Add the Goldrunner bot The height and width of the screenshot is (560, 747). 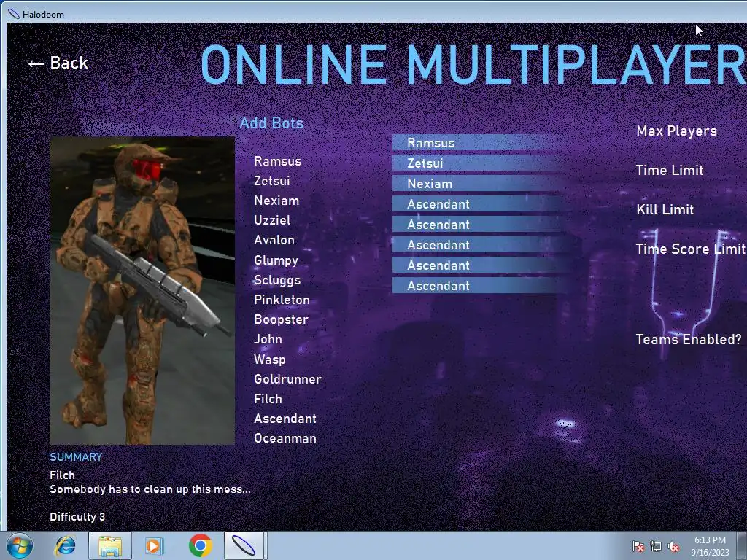287,379
